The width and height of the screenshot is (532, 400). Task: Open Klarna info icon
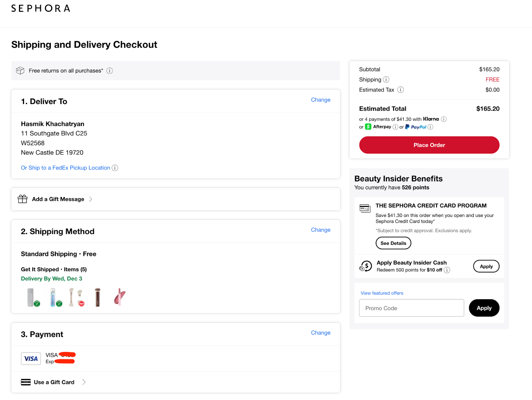pyautogui.click(x=444, y=119)
